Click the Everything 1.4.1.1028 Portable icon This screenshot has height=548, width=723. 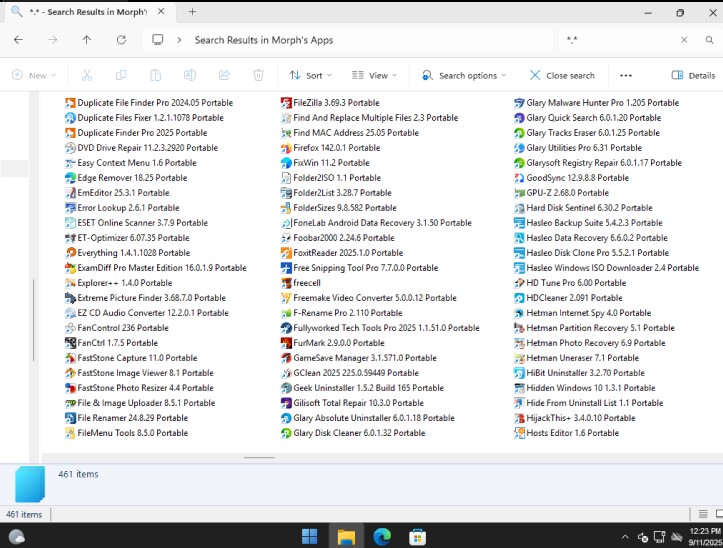tap(70, 253)
